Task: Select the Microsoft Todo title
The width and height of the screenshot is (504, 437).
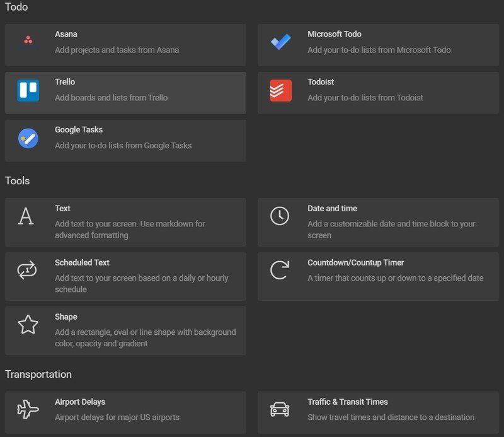Action: pos(335,34)
